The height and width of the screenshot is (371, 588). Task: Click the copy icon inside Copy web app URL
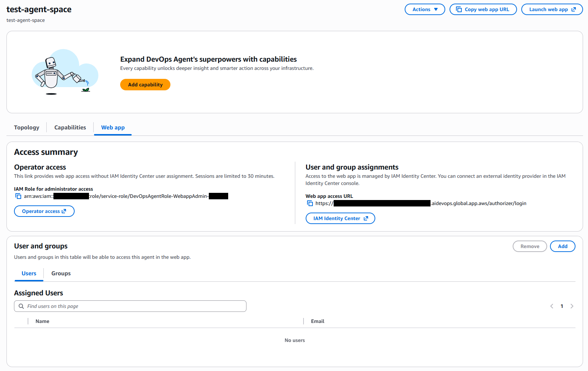[x=459, y=9]
